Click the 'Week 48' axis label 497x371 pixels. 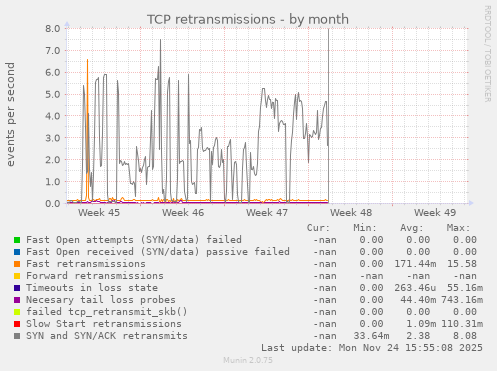click(x=351, y=213)
